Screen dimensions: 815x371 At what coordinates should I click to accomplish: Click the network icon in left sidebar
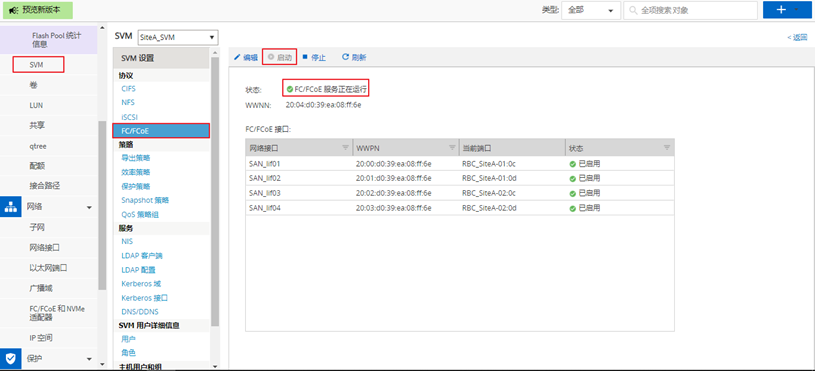point(10,206)
